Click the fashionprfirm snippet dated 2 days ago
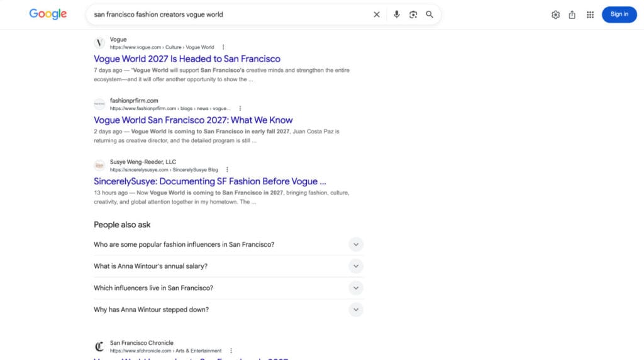 (x=216, y=136)
